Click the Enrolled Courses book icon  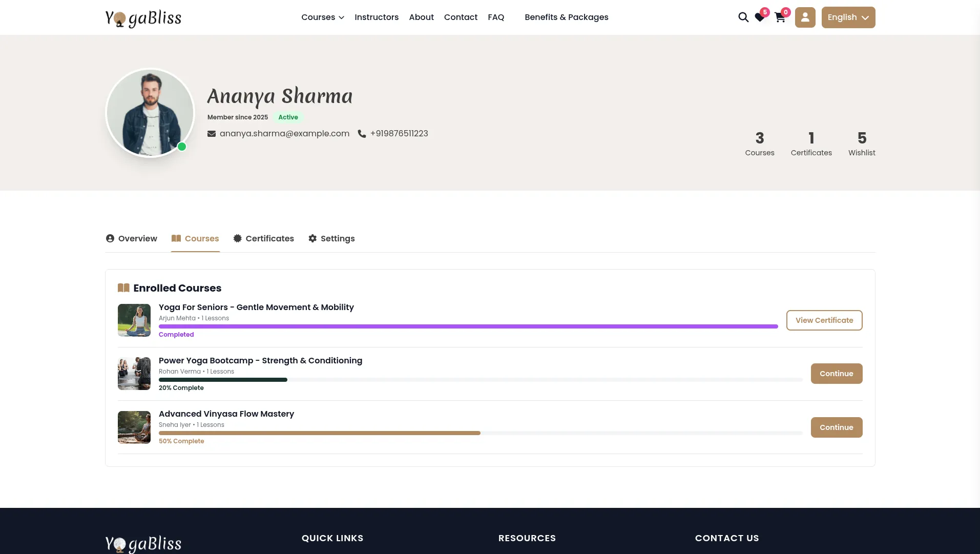(x=123, y=288)
